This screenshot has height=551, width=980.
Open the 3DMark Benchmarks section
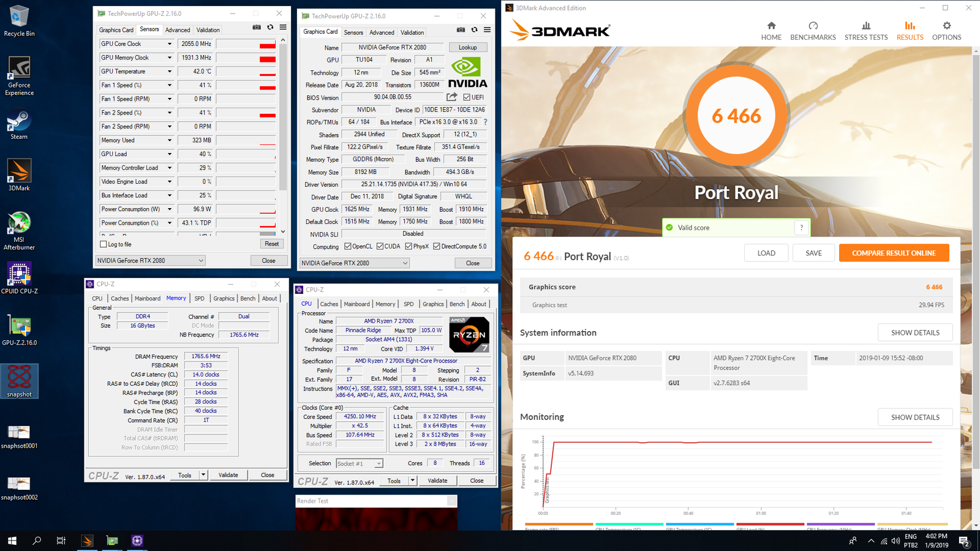click(x=813, y=31)
